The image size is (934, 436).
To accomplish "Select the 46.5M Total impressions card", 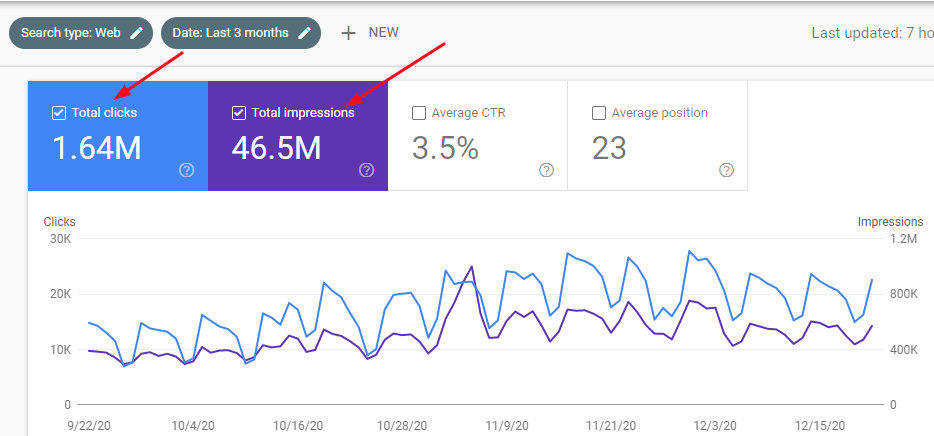I will point(298,136).
